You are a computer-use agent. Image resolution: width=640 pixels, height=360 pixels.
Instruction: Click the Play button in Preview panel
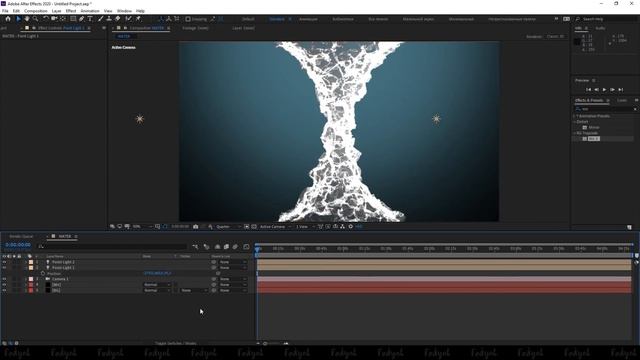click(604, 90)
